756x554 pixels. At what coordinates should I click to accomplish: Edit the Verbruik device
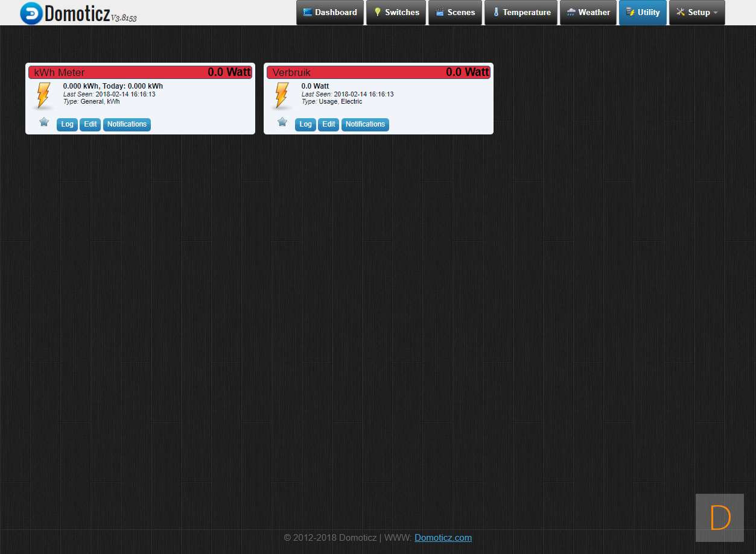pos(328,124)
